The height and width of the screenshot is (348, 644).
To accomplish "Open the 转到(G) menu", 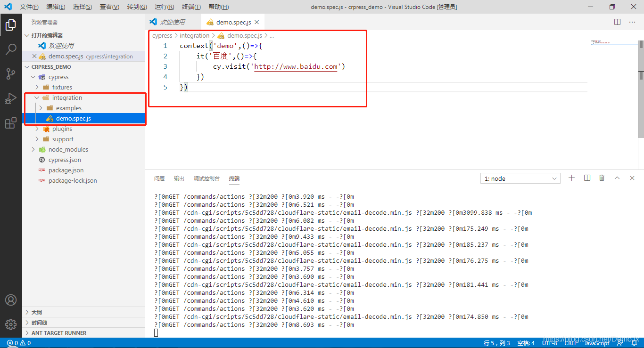I will click(x=137, y=7).
